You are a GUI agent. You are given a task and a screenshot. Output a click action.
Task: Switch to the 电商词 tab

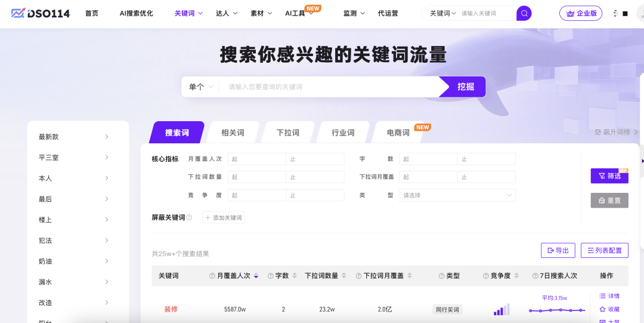pos(398,133)
